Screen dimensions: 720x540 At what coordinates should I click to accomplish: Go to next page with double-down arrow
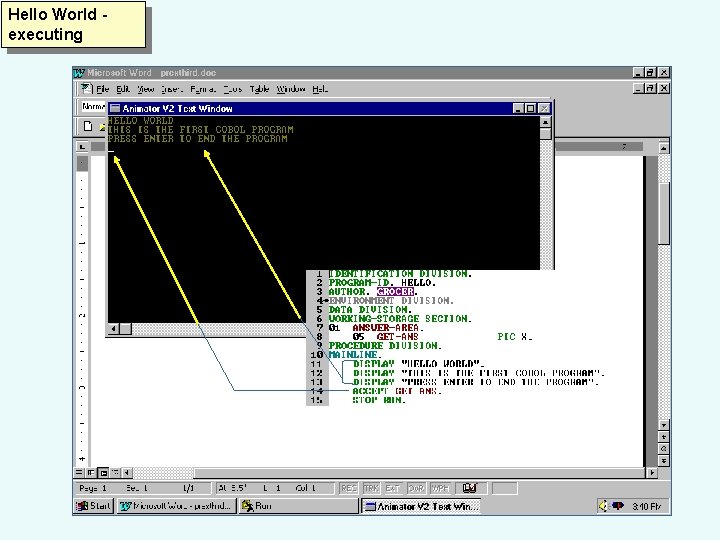click(x=664, y=460)
